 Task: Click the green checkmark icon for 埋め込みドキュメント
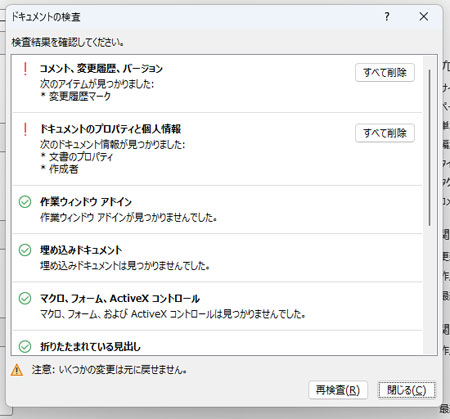(25, 250)
